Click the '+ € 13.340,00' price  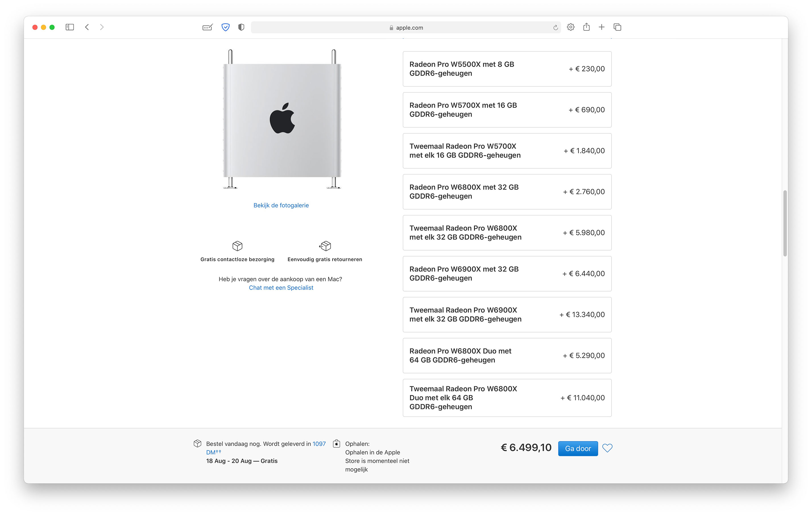(582, 315)
